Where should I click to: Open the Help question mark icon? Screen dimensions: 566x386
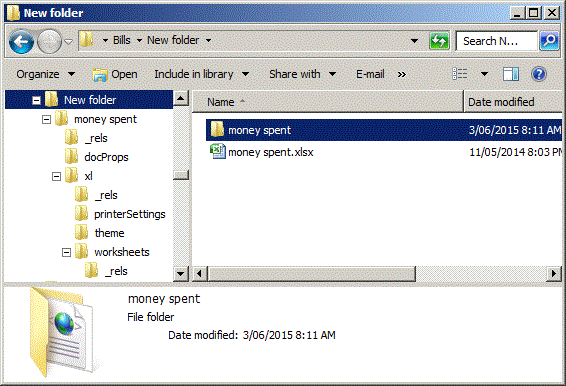click(x=539, y=74)
